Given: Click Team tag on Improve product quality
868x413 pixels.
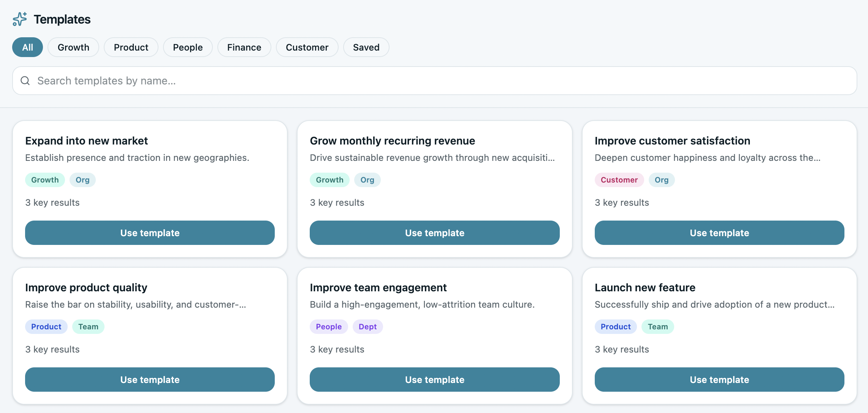Looking at the screenshot, I should click(88, 327).
